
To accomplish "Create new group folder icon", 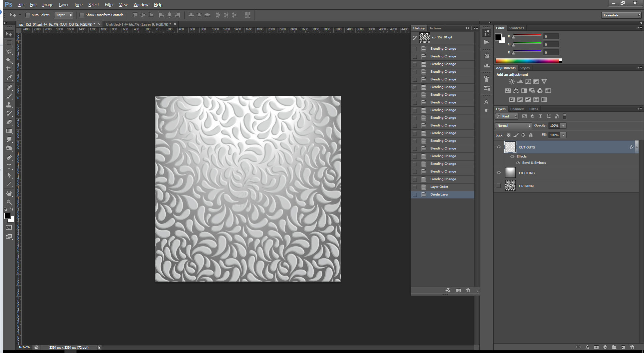I will tap(614, 347).
